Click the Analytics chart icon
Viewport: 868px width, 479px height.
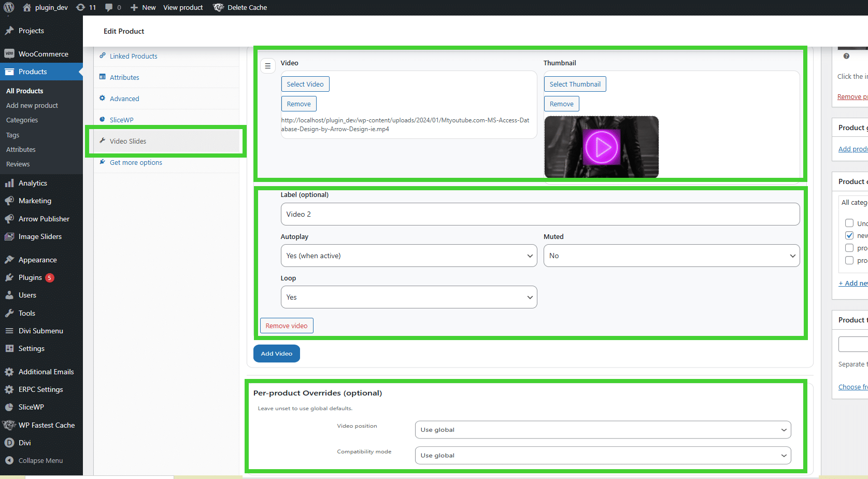[9, 182]
